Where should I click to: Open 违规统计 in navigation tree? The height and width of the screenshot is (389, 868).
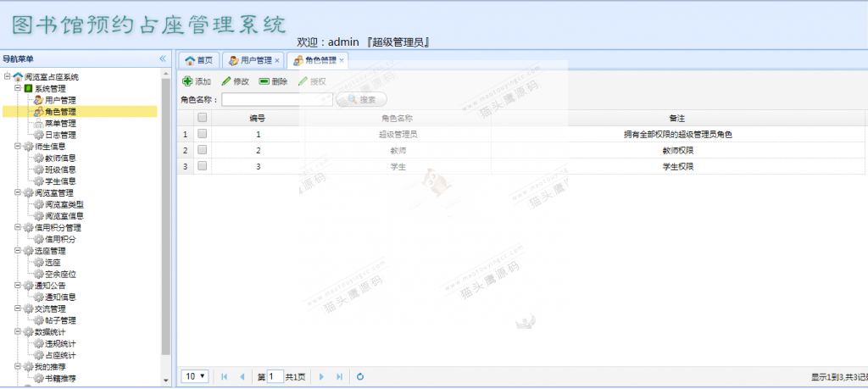pyautogui.click(x=60, y=343)
